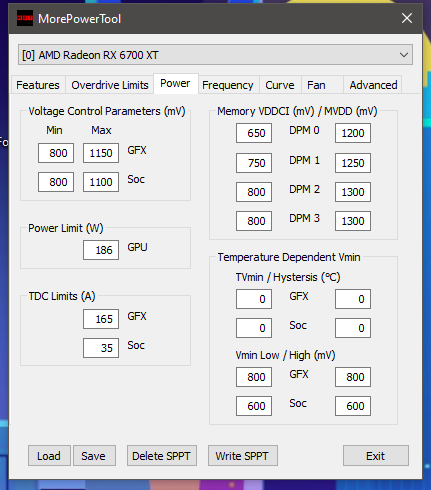The width and height of the screenshot is (431, 490).
Task: Click the DPM 2 MVDD field 1300
Action: (353, 192)
